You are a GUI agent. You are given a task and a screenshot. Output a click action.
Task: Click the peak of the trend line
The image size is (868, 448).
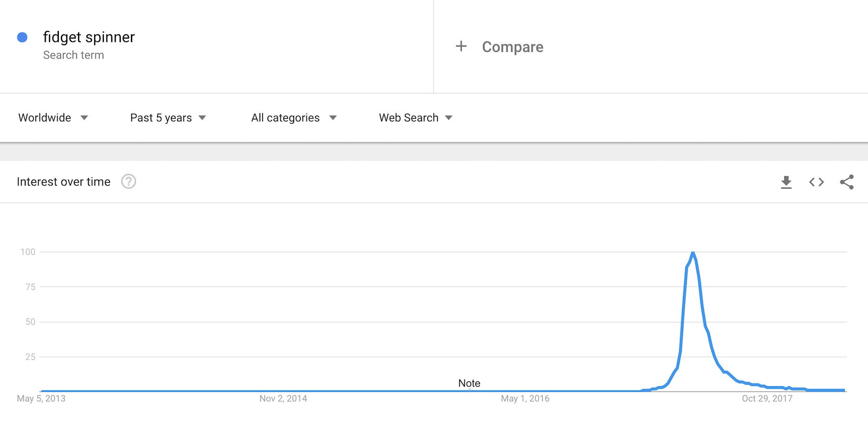click(693, 253)
